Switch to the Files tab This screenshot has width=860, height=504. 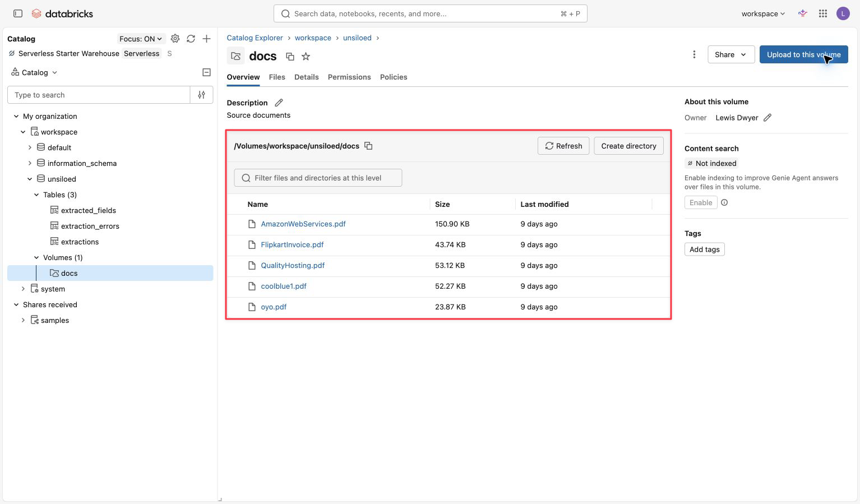click(x=277, y=77)
